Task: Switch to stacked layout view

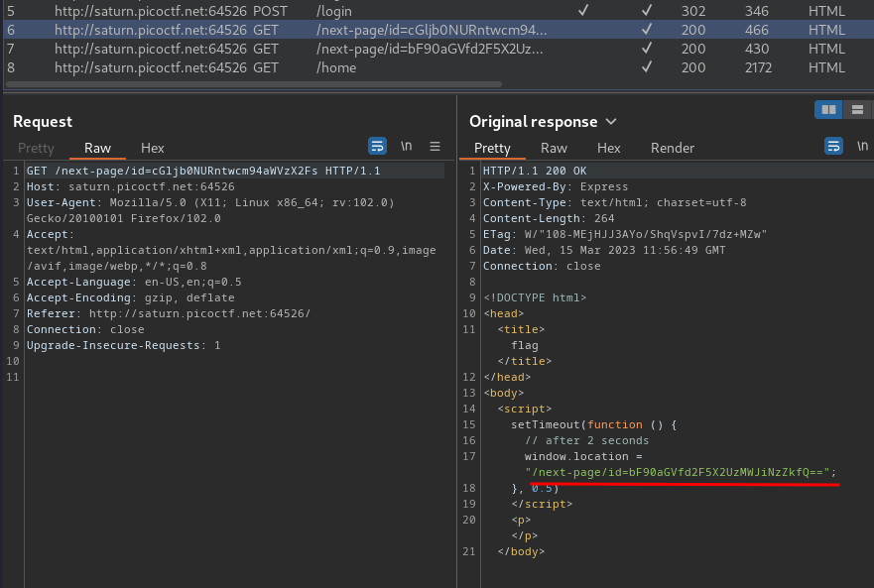Action: pos(857,110)
